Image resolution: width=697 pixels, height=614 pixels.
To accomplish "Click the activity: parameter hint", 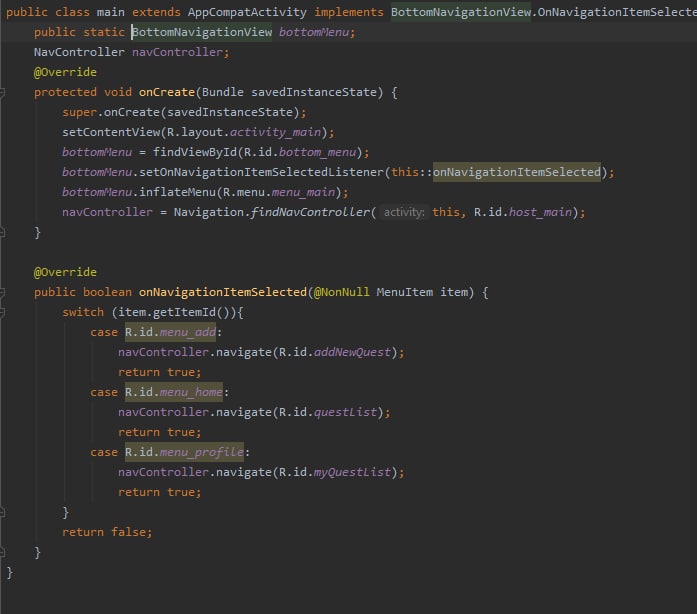I will 404,213.
